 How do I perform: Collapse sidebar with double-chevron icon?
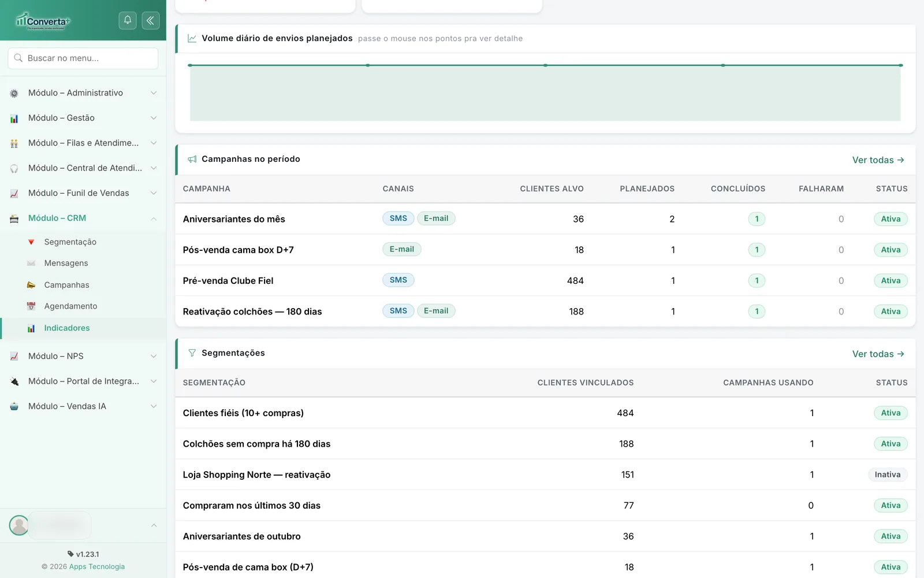150,21
